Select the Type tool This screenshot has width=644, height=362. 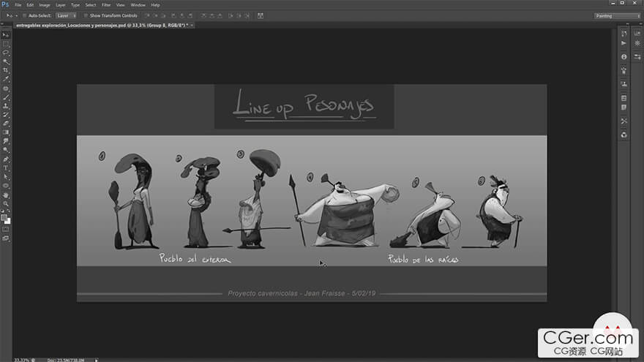[x=6, y=168]
